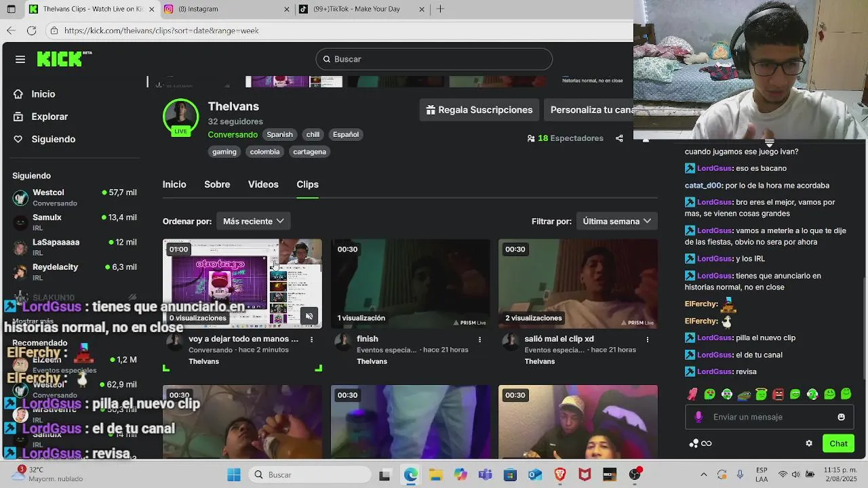Screen dimensions: 868x488
Task: Open options for 'voy a dejar todo' clip
Action: point(312,339)
